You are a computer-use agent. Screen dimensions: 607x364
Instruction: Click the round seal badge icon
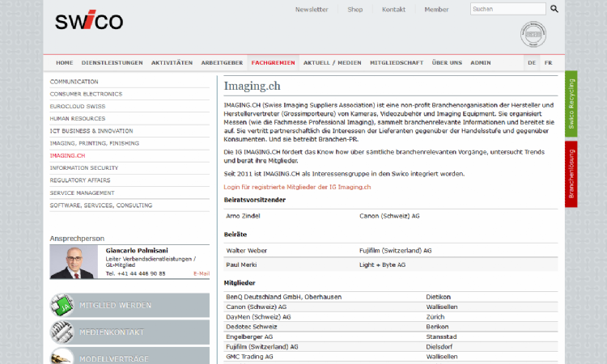(x=534, y=36)
